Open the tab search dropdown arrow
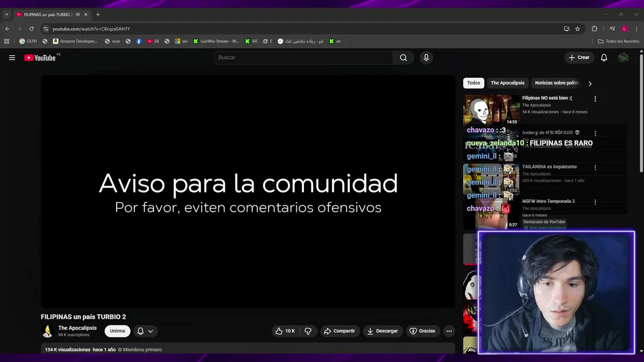 point(7,15)
